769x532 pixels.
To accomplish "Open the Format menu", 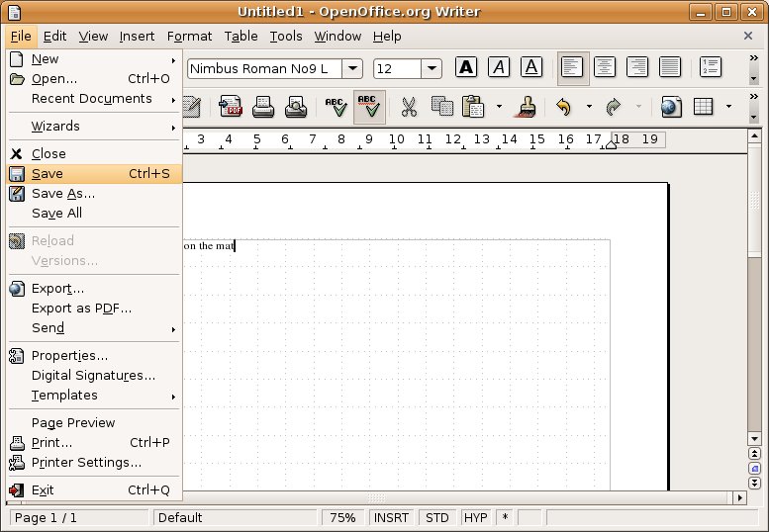I will click(x=189, y=37).
